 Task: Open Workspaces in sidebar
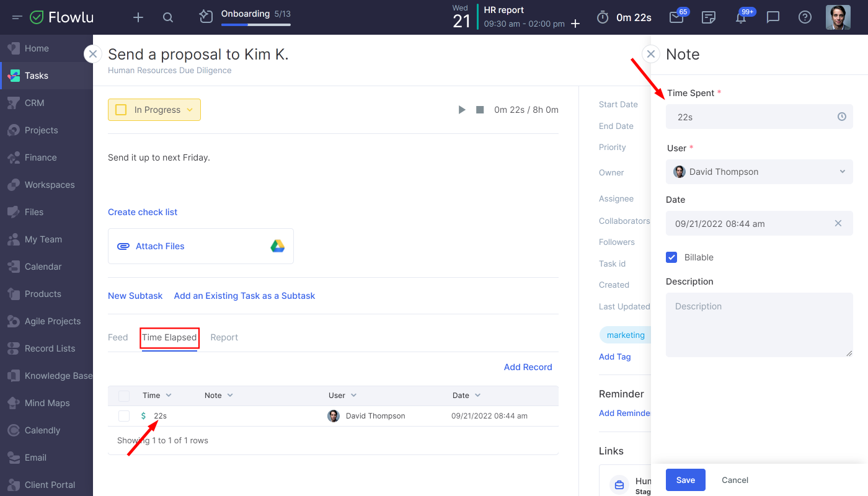point(46,185)
